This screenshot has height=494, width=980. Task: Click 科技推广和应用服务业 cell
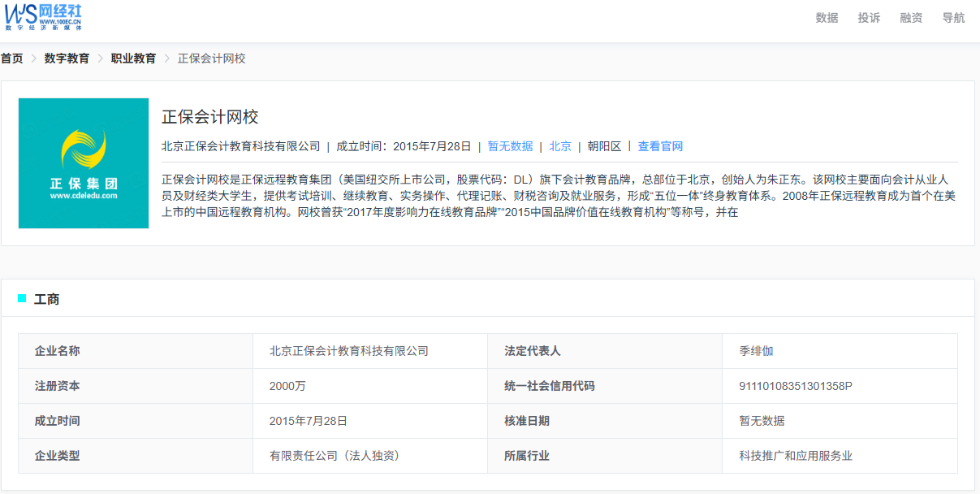pyautogui.click(x=840, y=456)
